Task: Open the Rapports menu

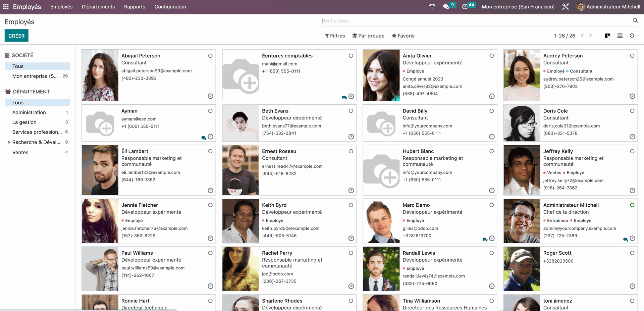Action: coord(134,7)
